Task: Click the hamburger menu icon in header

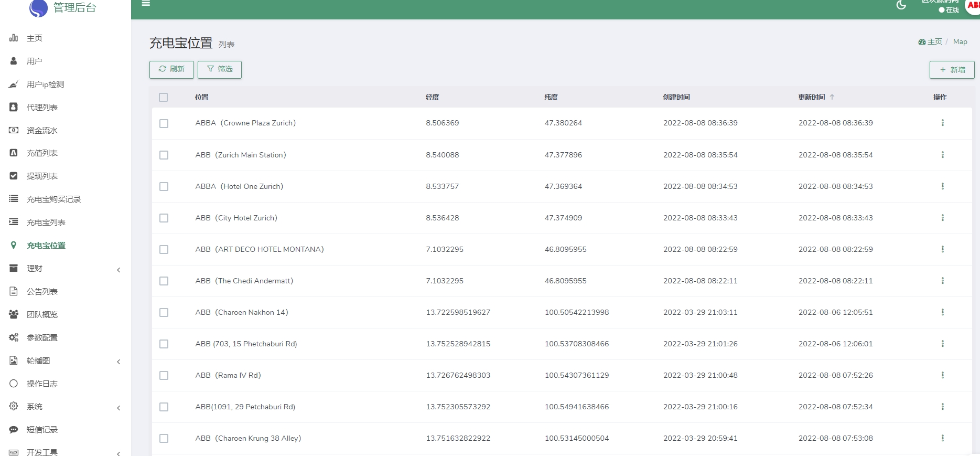Action: tap(146, 4)
